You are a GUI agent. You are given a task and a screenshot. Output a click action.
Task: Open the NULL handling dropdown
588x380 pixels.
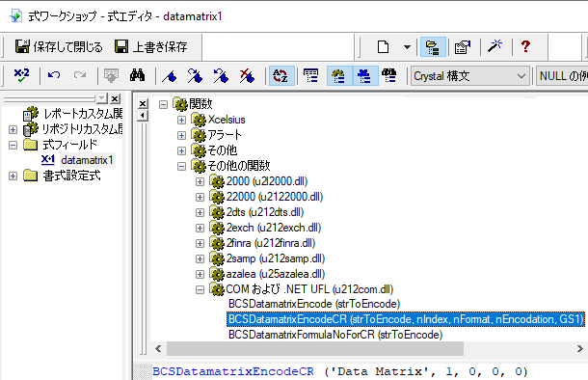562,76
